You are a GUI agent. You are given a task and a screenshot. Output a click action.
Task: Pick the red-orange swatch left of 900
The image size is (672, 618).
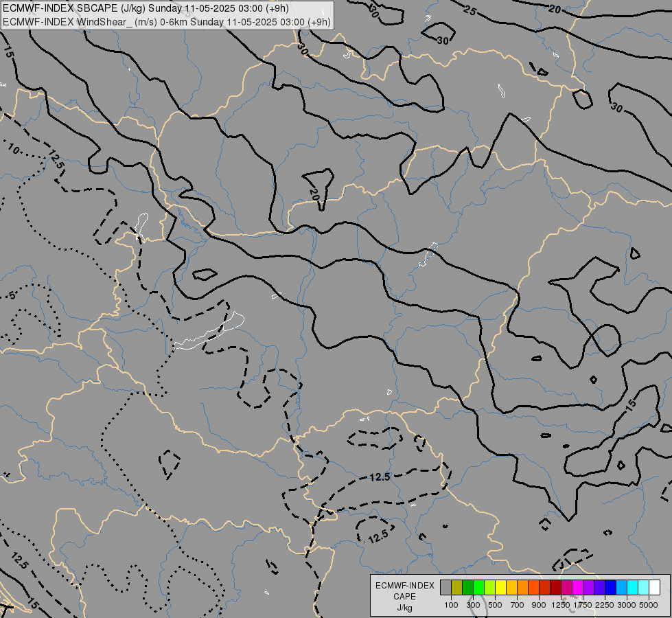(533, 587)
